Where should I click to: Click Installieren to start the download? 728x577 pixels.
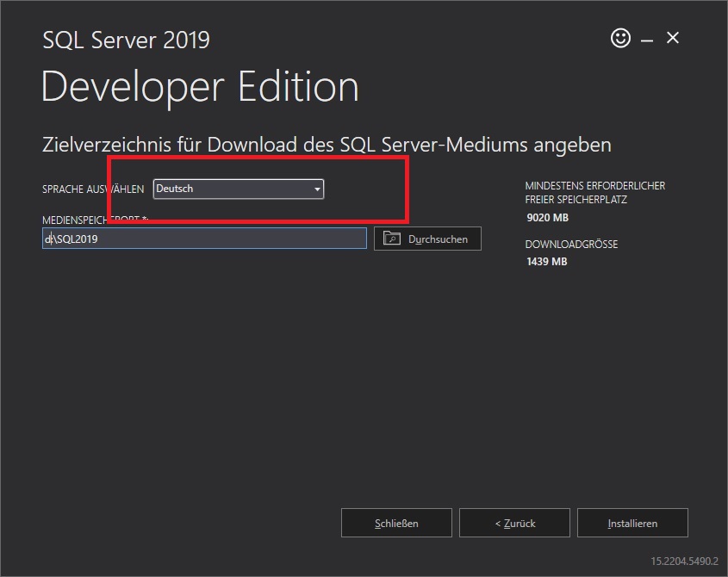tap(632, 522)
